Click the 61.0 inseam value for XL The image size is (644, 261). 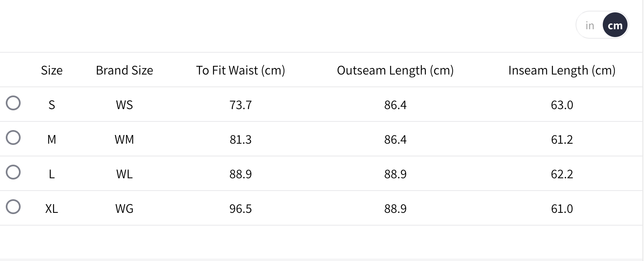[x=562, y=209]
